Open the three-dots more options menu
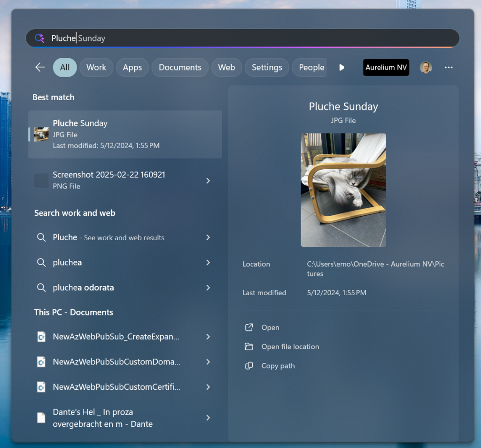 tap(449, 67)
